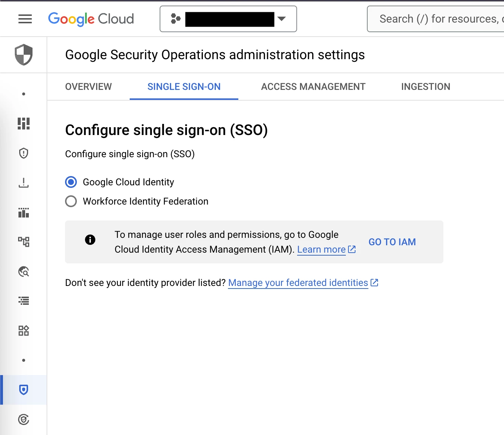Select the highlighted shield sidebar icon
The image size is (504, 435).
tap(24, 390)
